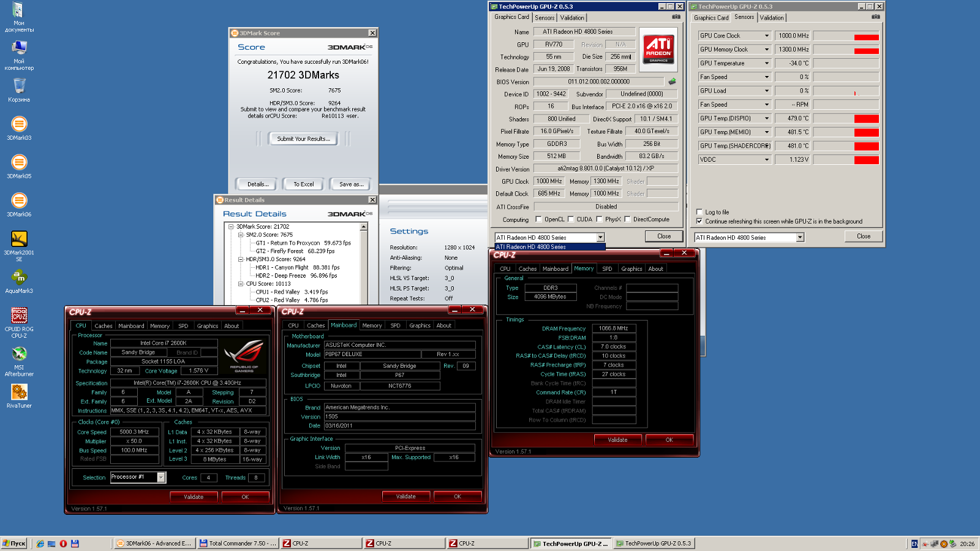Click Submit Your Results button
Image resolution: width=980 pixels, height=551 pixels.
(x=303, y=139)
